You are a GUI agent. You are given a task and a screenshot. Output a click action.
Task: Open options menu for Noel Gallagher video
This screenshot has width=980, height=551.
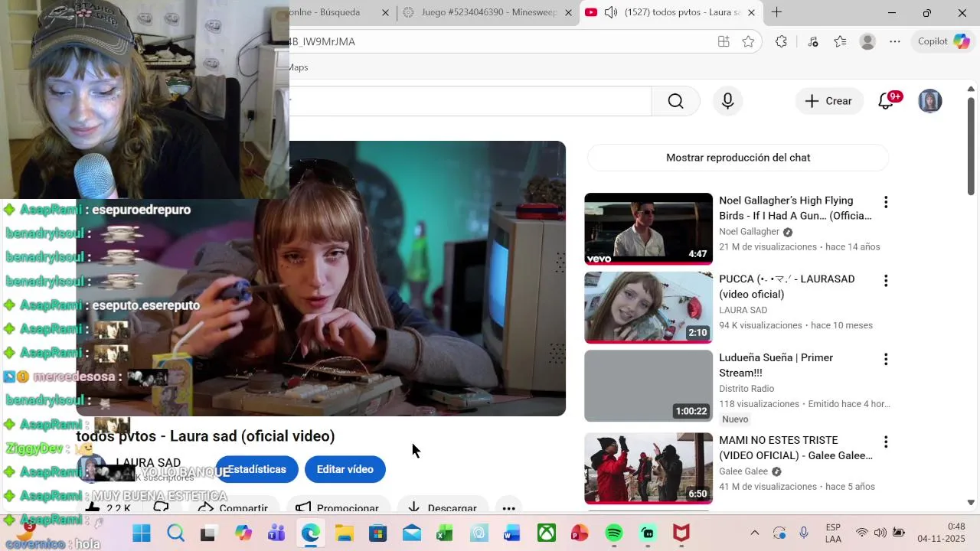(x=886, y=202)
